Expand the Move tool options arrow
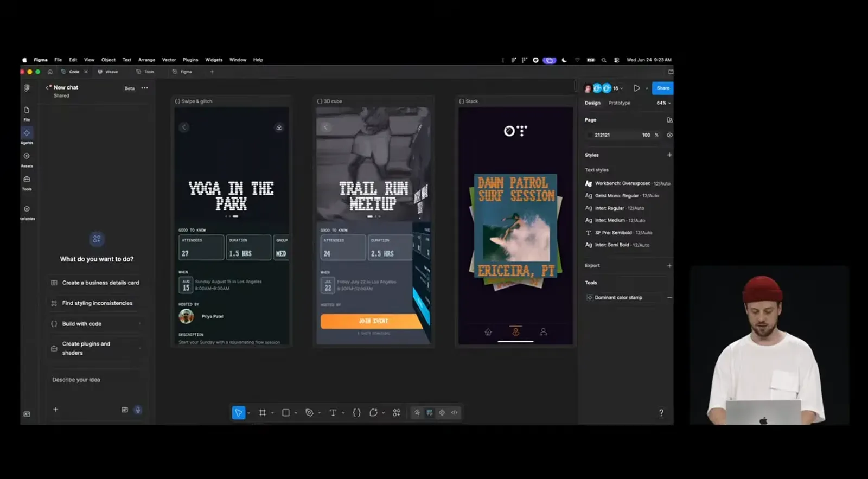The width and height of the screenshot is (868, 479). pyautogui.click(x=248, y=413)
